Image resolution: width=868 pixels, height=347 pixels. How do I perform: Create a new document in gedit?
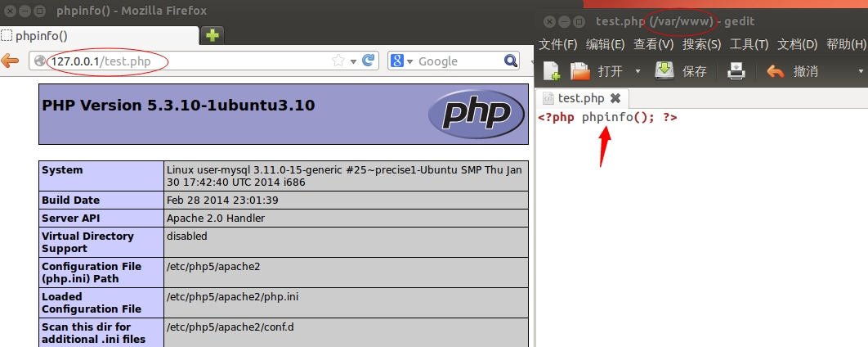click(552, 71)
